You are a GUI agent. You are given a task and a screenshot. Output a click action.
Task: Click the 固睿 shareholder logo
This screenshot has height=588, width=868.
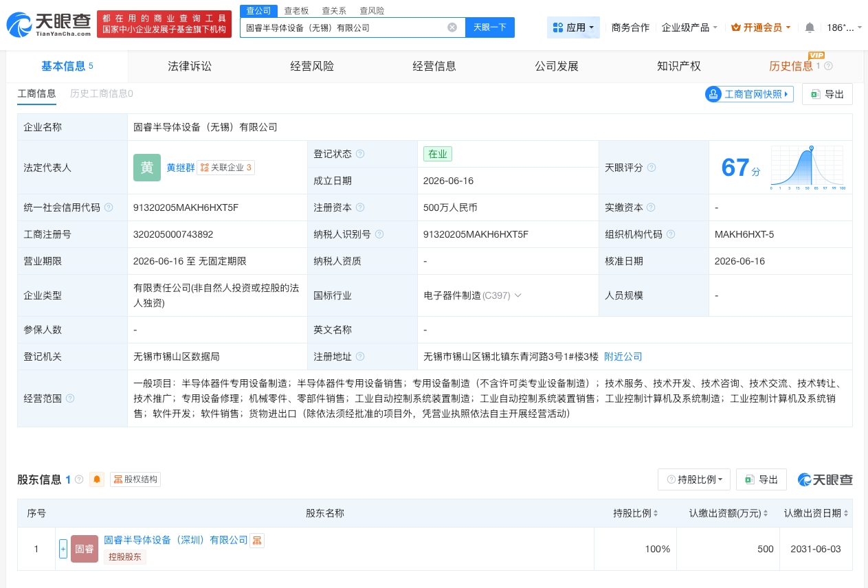(85, 549)
